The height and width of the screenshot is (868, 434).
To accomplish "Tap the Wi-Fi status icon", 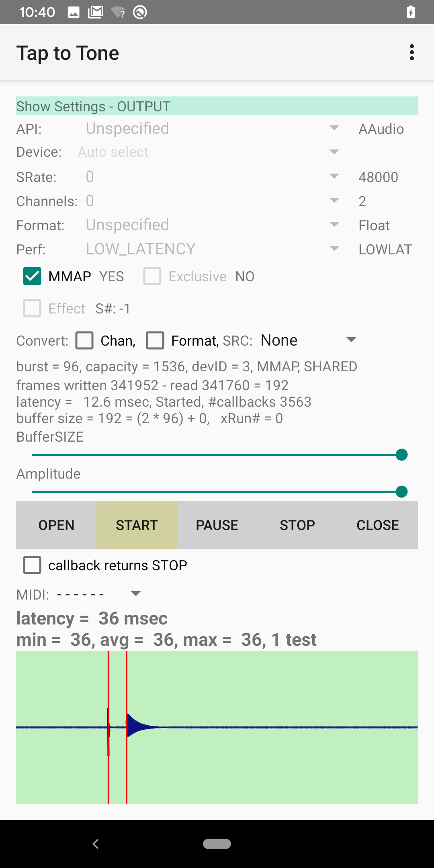I will tap(118, 12).
